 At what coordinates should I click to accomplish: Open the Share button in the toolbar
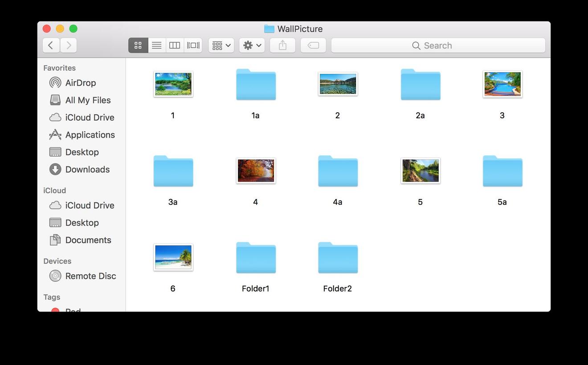click(282, 45)
